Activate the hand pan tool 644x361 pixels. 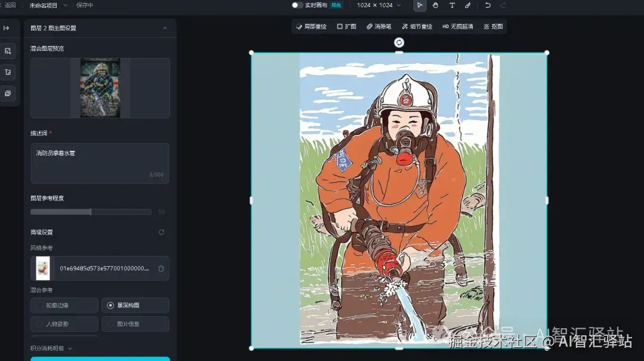(436, 5)
